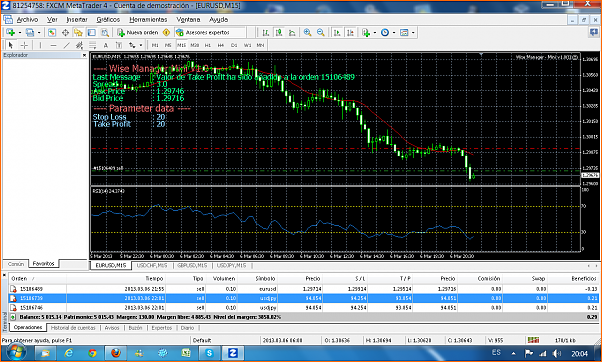Image resolution: width=602 pixels, height=362 pixels.
Task: Open the Periods clock icon
Action: click(x=385, y=33)
